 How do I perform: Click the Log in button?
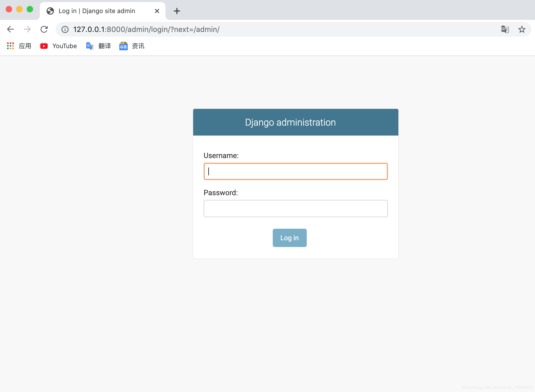(289, 238)
